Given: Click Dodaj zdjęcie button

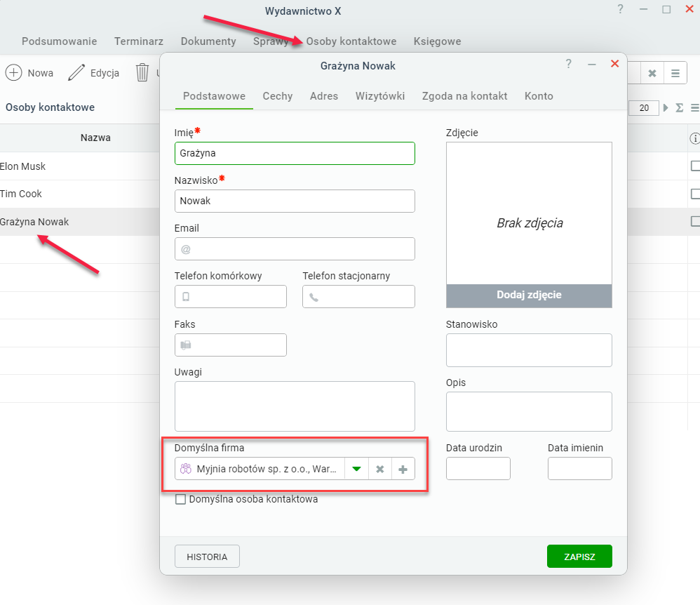Looking at the screenshot, I should 529,295.
